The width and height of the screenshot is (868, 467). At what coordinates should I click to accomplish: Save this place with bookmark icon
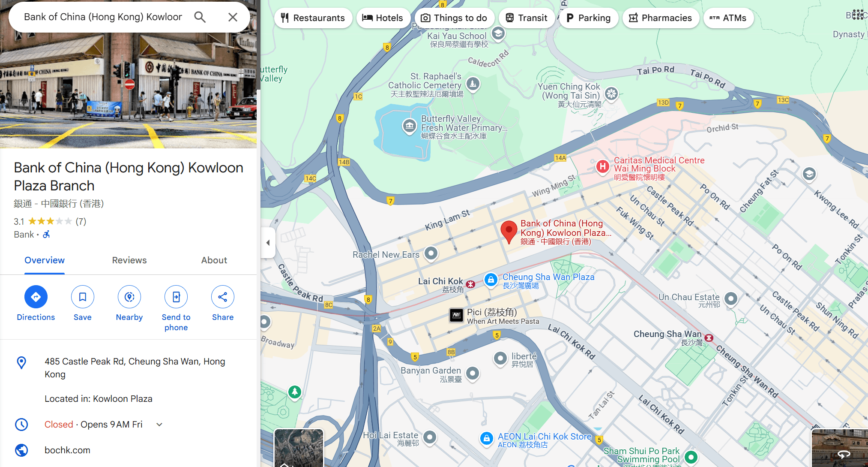(82, 297)
